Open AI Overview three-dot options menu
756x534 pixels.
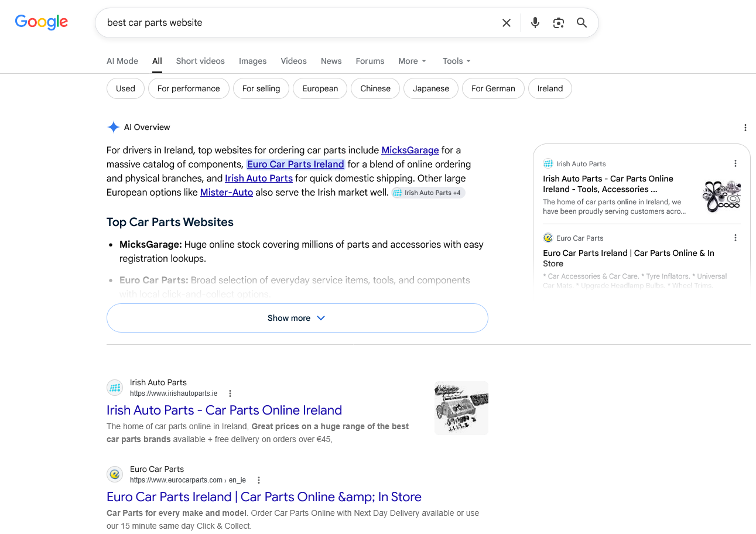[745, 128]
